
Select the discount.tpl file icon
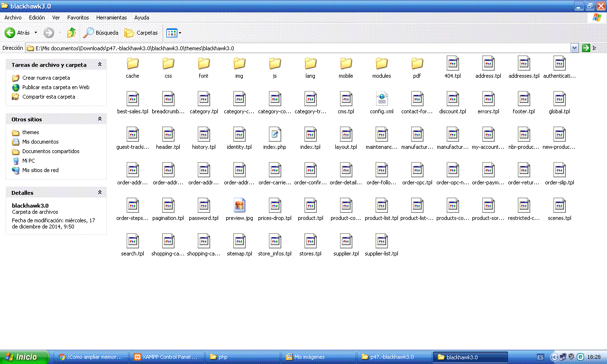pos(453,99)
